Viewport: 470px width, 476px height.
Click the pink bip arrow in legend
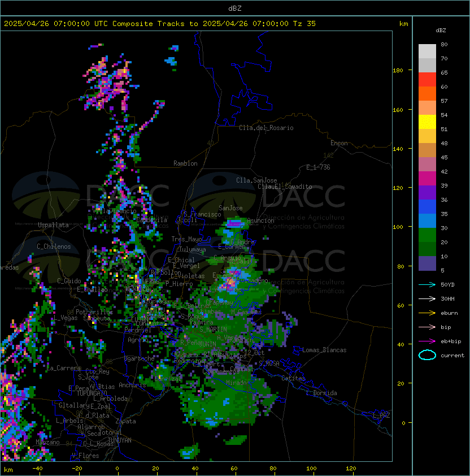click(427, 327)
